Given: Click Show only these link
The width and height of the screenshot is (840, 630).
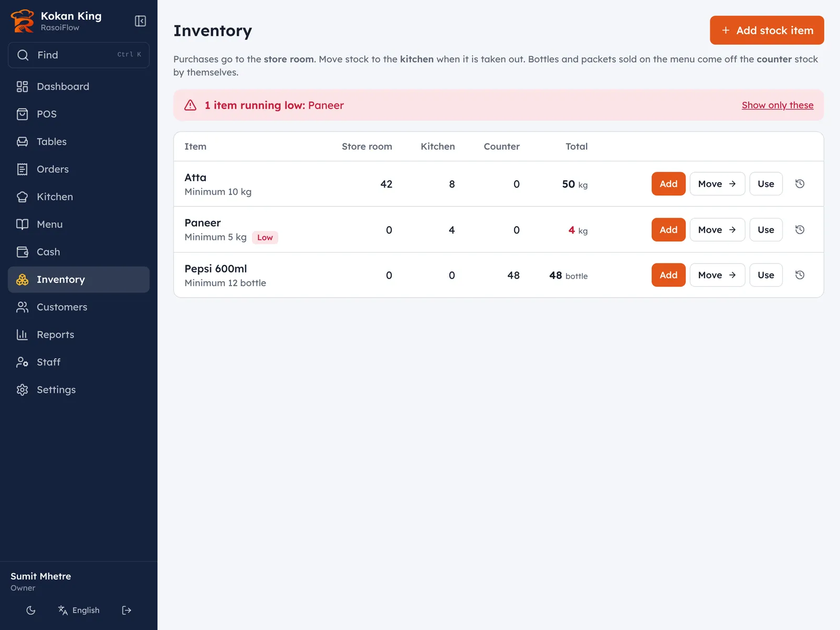Looking at the screenshot, I should pos(778,105).
